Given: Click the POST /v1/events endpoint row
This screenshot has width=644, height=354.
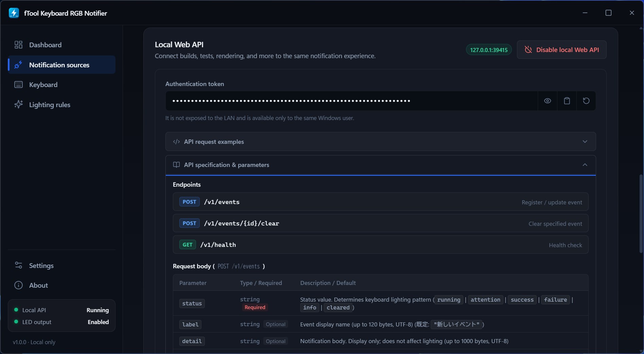Looking at the screenshot, I should tap(380, 202).
